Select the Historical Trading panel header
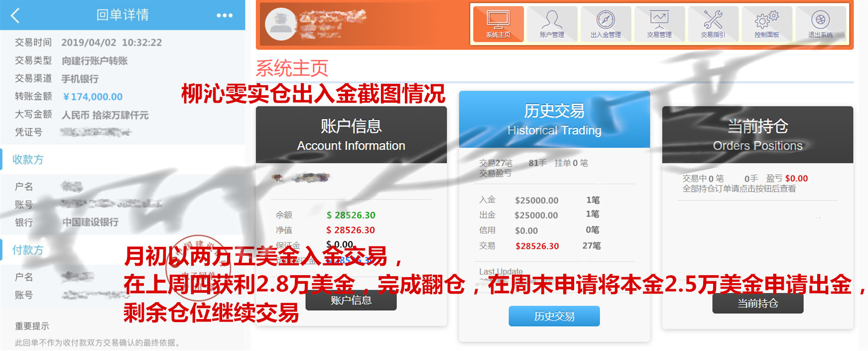This screenshot has width=868, height=351. coord(554,120)
